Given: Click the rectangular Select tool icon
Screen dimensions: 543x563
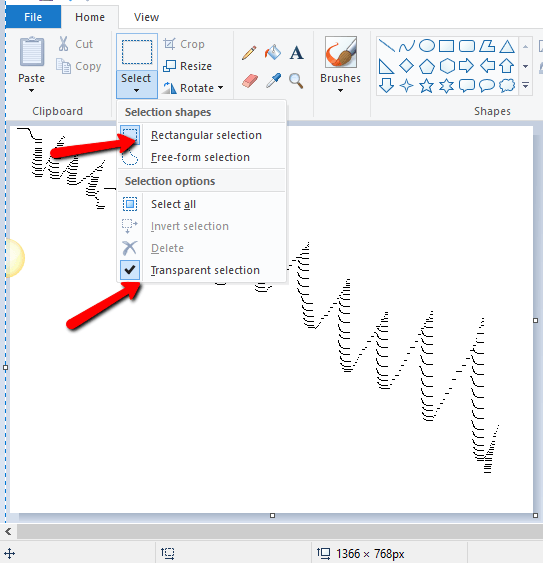Looking at the screenshot, I should point(137,52).
